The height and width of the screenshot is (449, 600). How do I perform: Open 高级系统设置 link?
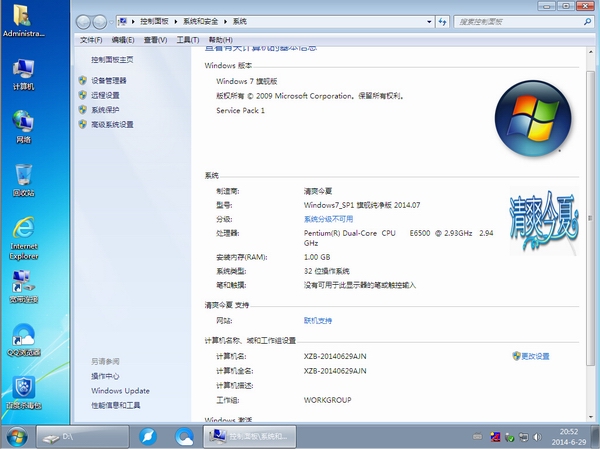112,124
